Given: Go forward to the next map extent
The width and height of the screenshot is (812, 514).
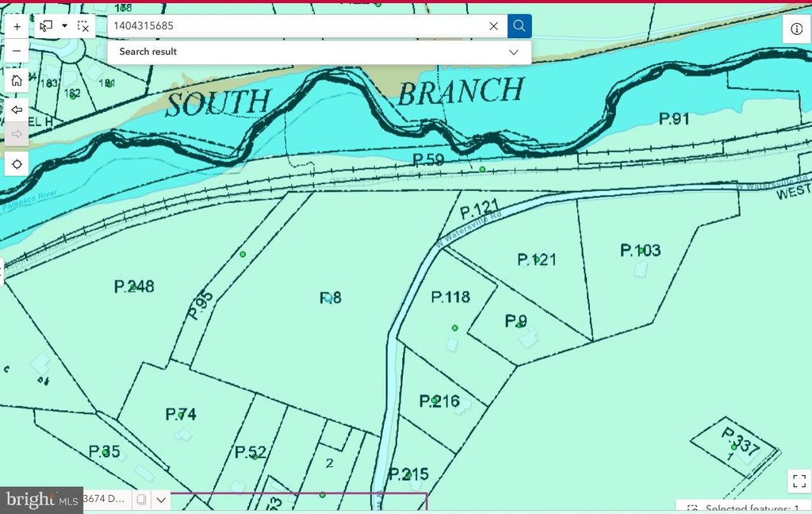Looking at the screenshot, I should tap(17, 134).
